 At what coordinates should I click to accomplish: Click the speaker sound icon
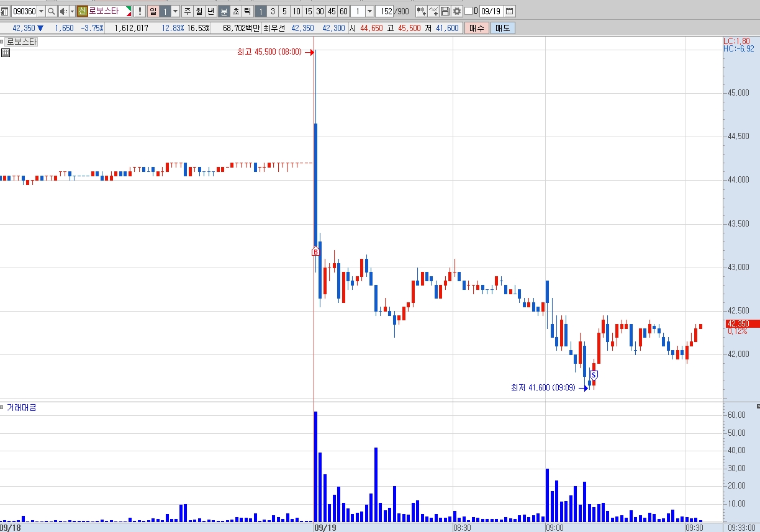[x=63, y=11]
